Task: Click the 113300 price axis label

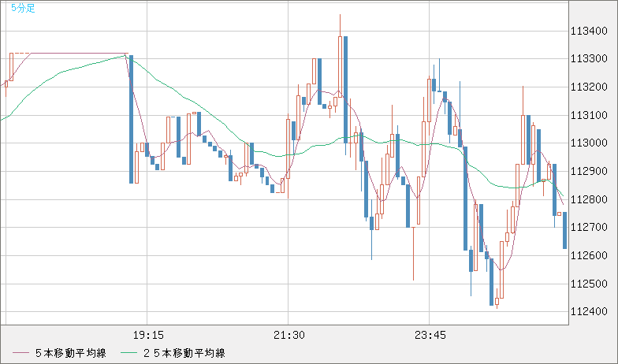Action: pyautogui.click(x=589, y=59)
